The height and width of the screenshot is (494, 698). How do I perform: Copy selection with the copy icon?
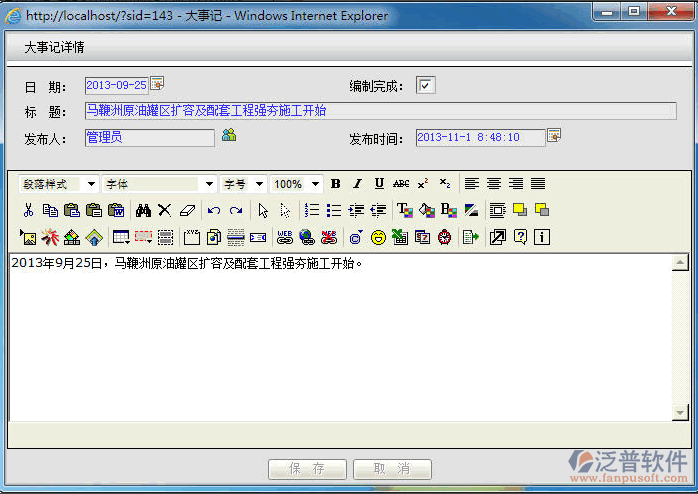[x=50, y=210]
